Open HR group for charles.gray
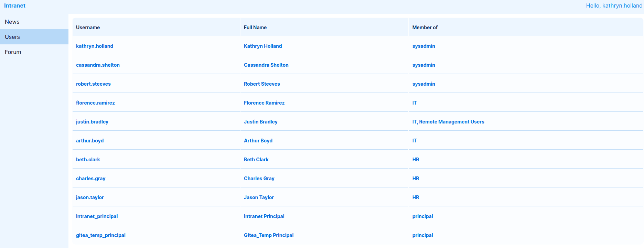Screen dimensions: 644x248 416,179
